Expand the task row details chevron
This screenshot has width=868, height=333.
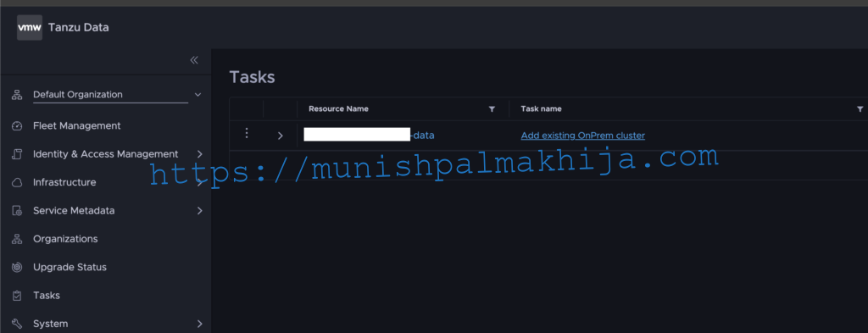(x=280, y=136)
